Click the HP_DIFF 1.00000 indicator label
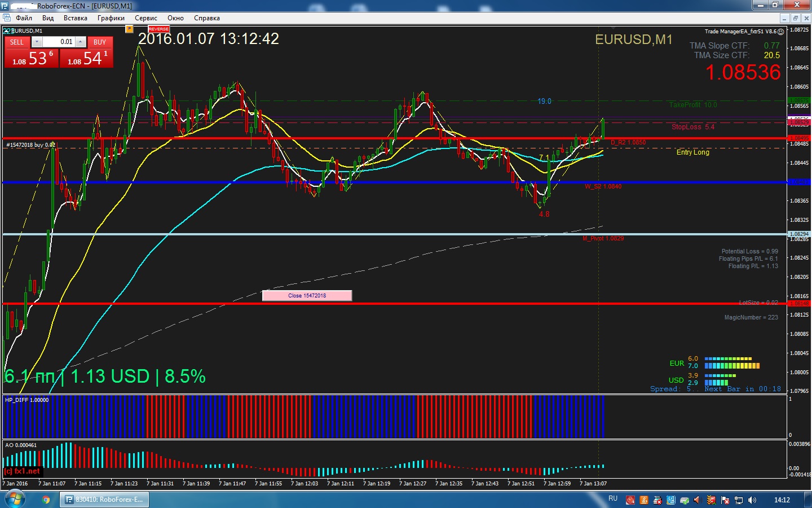The height and width of the screenshot is (508, 812). pyautogui.click(x=27, y=400)
